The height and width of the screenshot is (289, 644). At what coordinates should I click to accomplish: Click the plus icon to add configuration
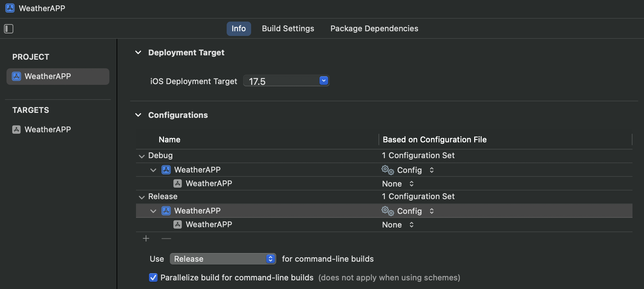(x=146, y=239)
